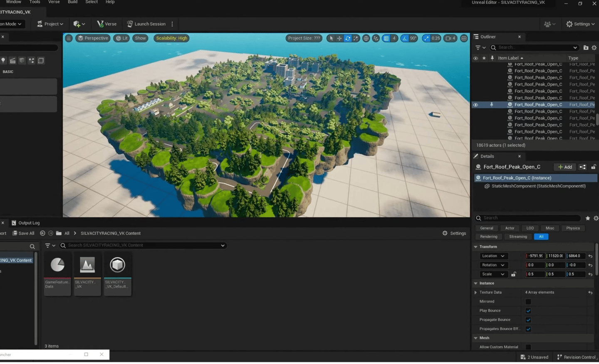Click the Add button in Details panel
599x364 pixels.
(565, 167)
